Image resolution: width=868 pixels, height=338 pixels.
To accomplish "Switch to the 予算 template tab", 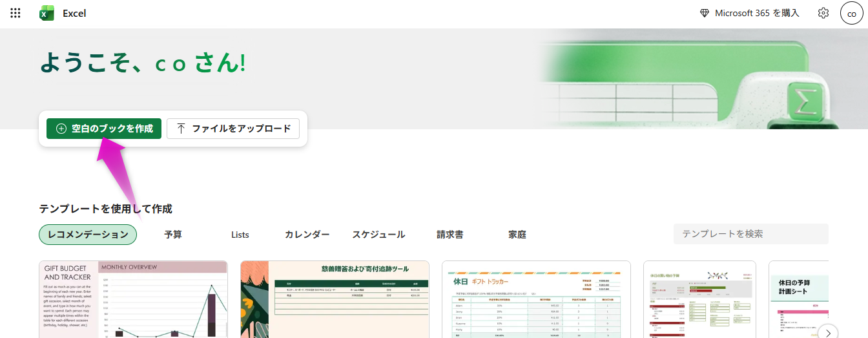I will (x=173, y=235).
